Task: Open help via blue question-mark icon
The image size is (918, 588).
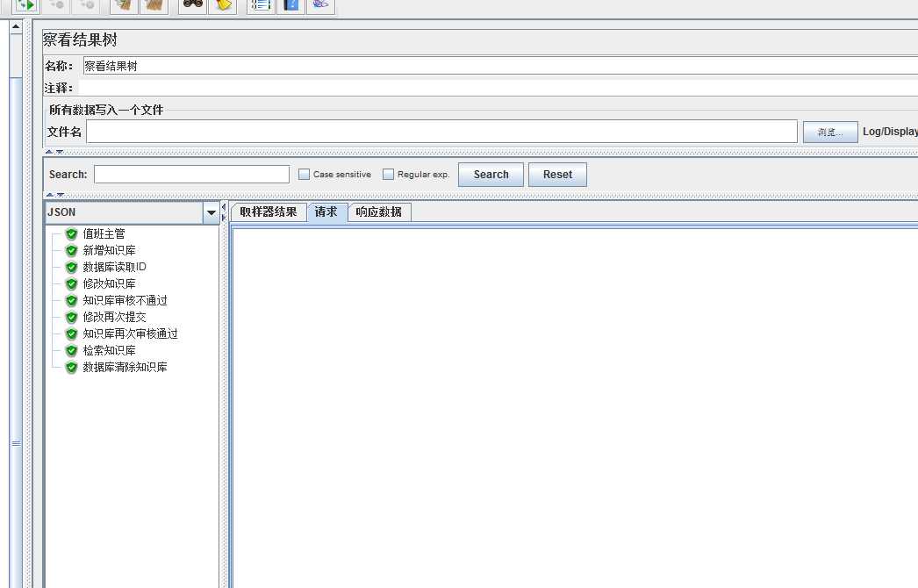Action: [x=291, y=4]
